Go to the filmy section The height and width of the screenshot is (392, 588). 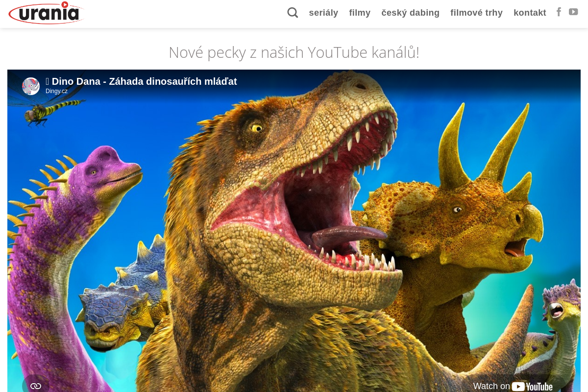click(360, 13)
